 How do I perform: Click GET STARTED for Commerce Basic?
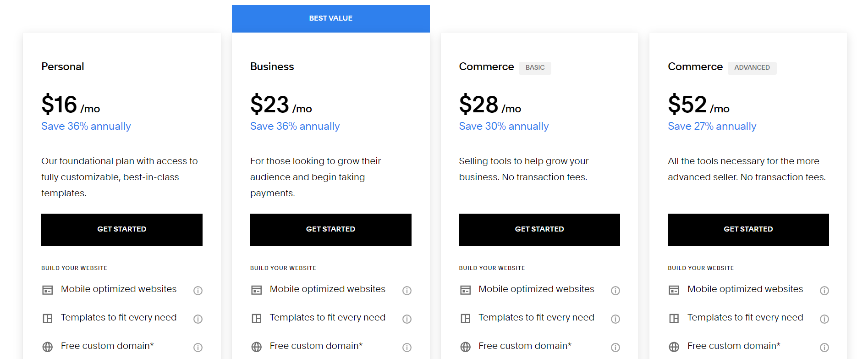[539, 229]
